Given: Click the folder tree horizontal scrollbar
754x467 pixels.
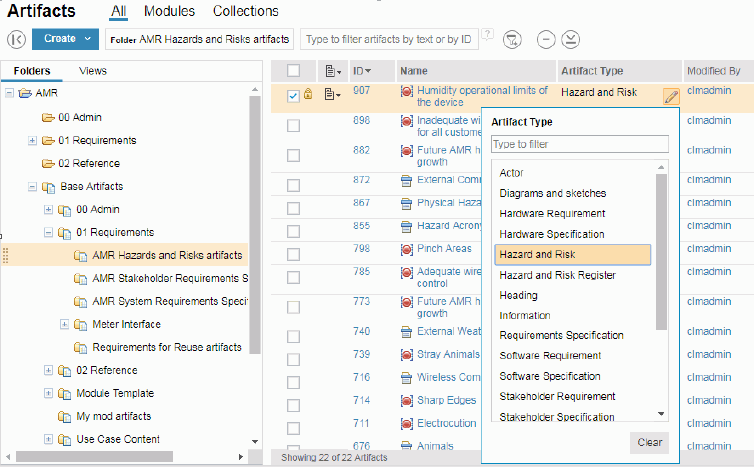Looking at the screenshot, I should (x=95, y=456).
